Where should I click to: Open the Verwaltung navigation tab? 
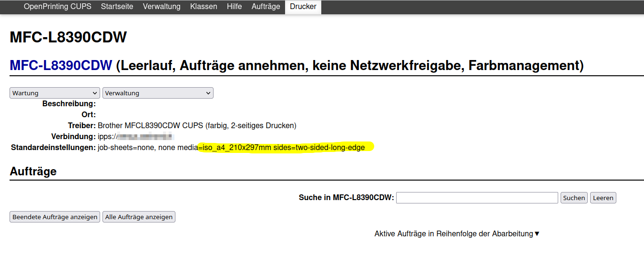[162, 7]
